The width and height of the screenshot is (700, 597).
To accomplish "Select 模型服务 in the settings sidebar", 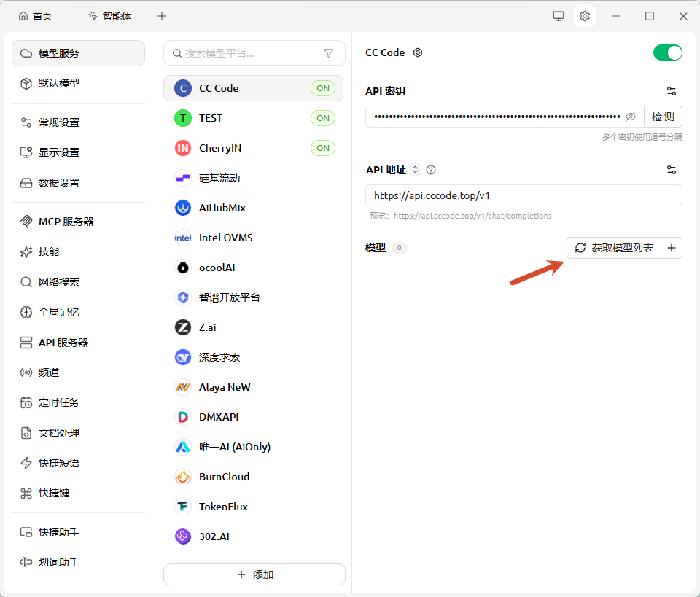I will click(78, 53).
